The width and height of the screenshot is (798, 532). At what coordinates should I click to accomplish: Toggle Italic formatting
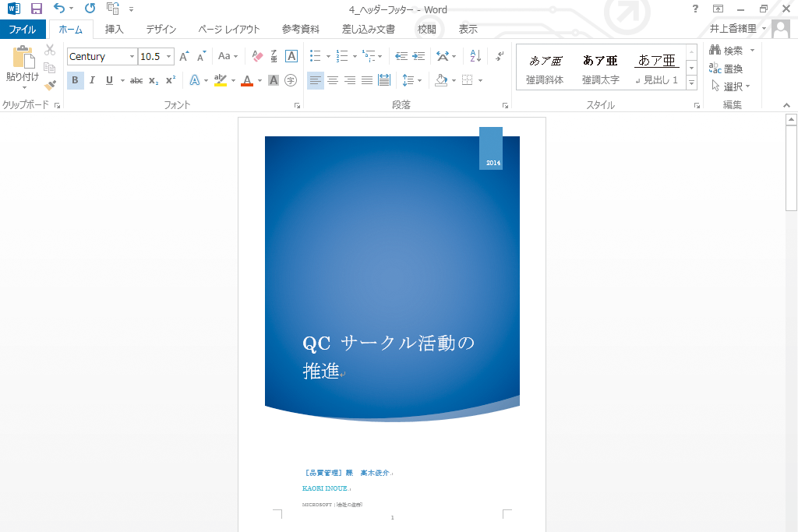point(92,80)
